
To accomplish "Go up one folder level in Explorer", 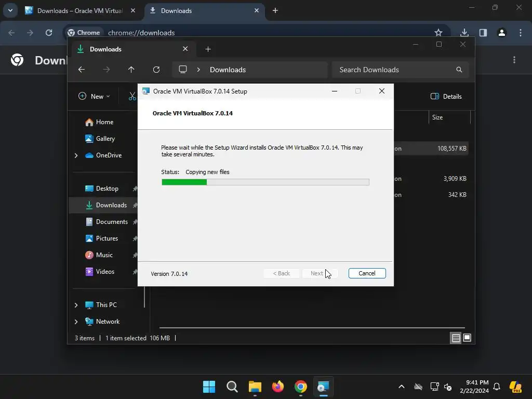I will tap(131, 70).
